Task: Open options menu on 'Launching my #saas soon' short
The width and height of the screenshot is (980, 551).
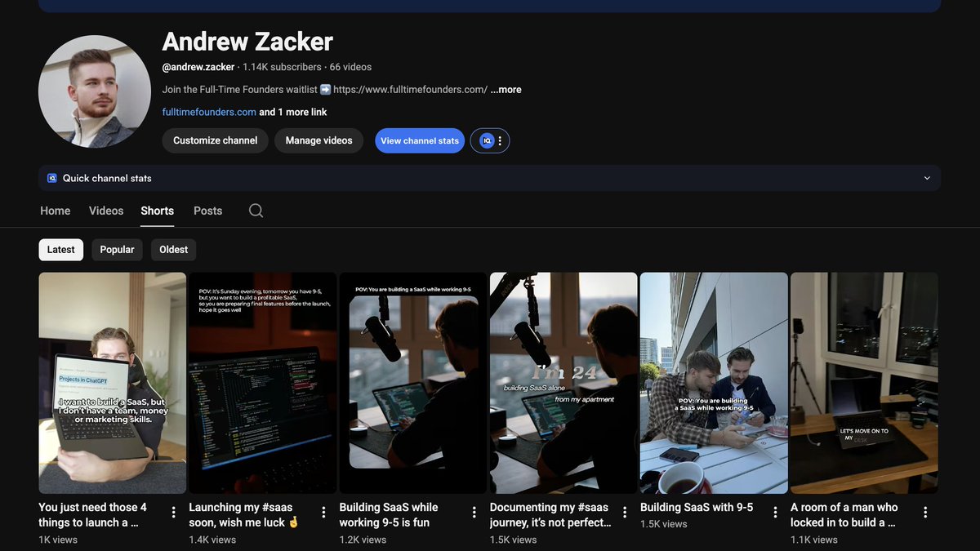Action: (323, 511)
